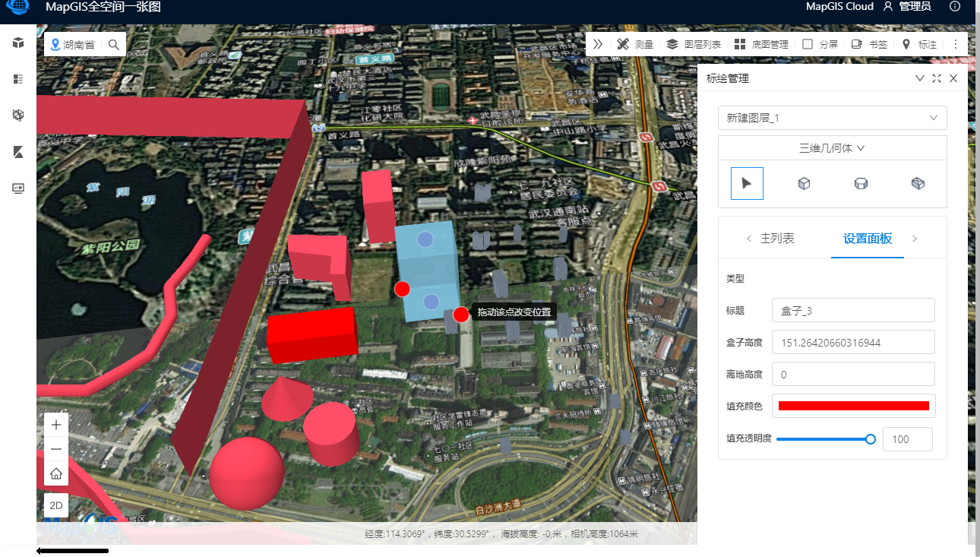
Task: Open the 图层列表 layer list
Action: (694, 44)
